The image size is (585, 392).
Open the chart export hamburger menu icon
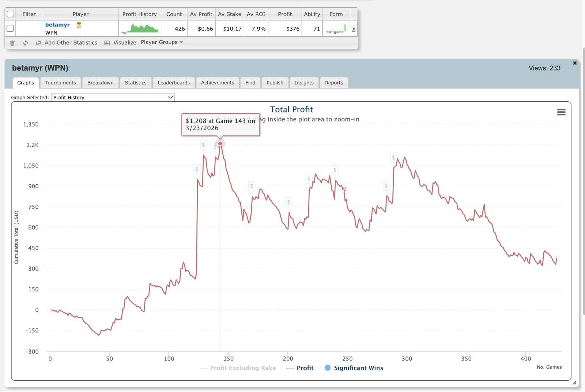pos(561,112)
